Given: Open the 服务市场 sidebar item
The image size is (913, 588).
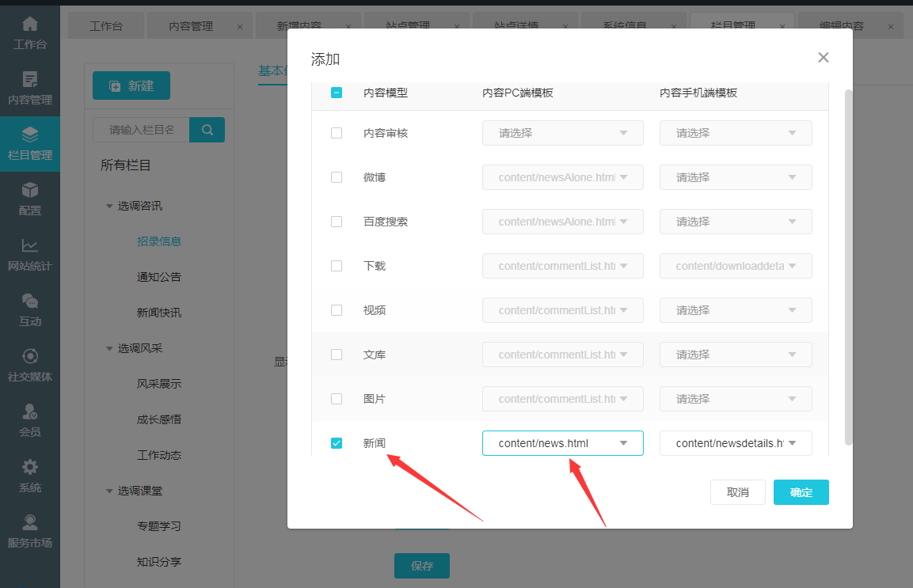Looking at the screenshot, I should click(x=30, y=531).
